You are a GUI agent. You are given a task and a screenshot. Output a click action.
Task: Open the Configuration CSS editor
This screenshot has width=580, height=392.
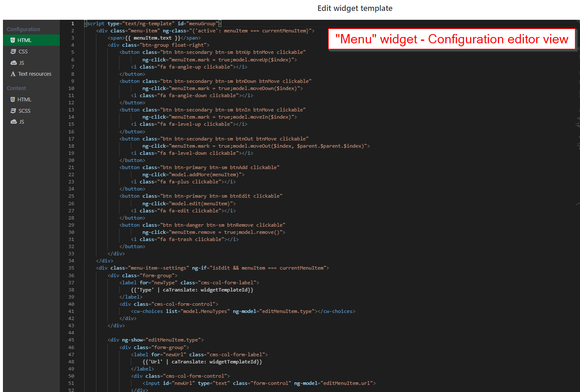(x=31, y=51)
